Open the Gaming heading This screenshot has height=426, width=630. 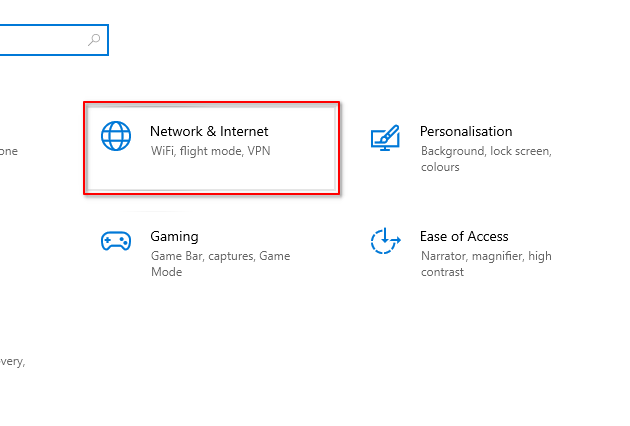coord(174,237)
